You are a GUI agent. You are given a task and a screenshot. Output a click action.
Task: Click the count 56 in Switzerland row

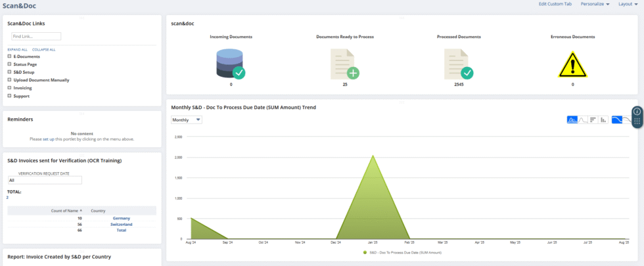point(80,225)
